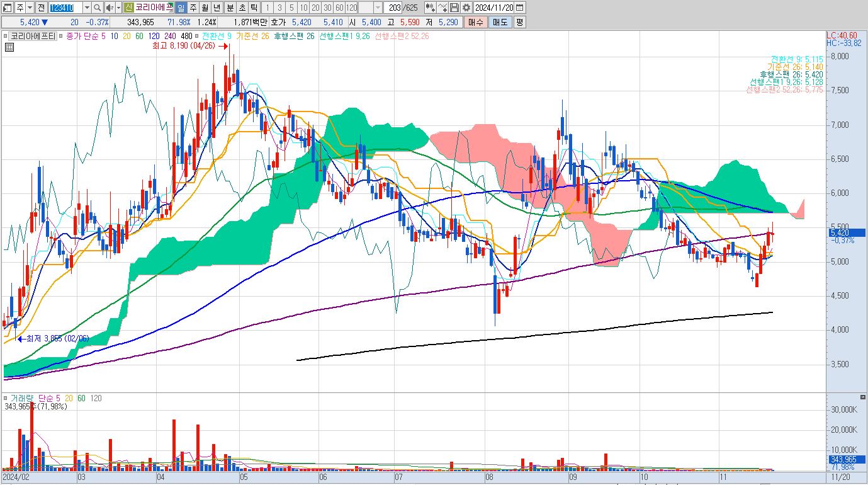
Task: Expand the stock code history dropdown
Action: (87, 8)
